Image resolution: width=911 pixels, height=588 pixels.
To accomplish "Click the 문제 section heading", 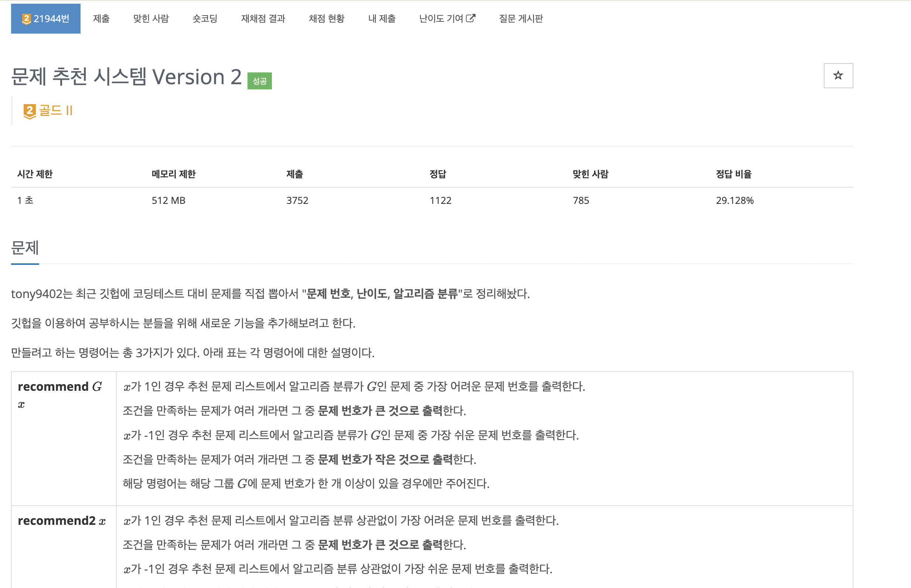I will 25,248.
